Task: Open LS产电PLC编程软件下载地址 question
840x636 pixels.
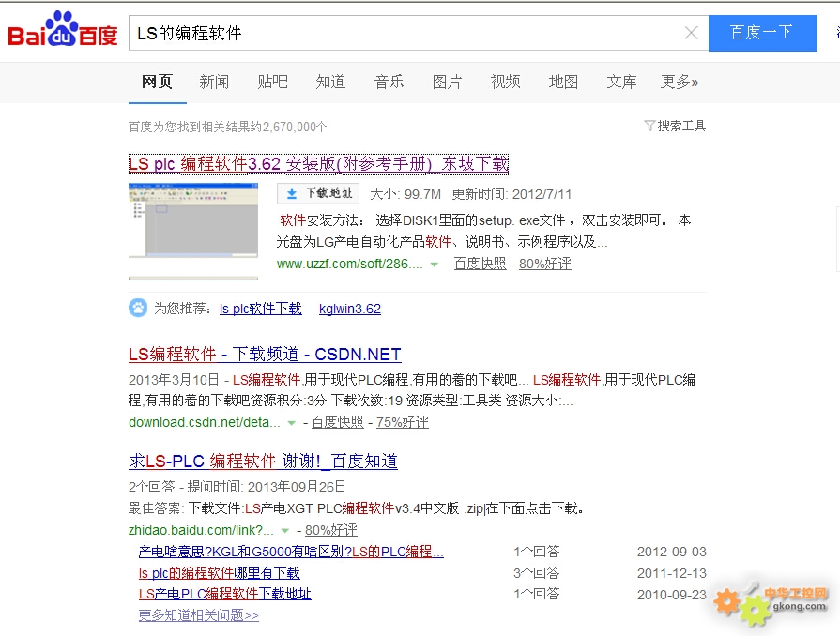Action: click(225, 594)
